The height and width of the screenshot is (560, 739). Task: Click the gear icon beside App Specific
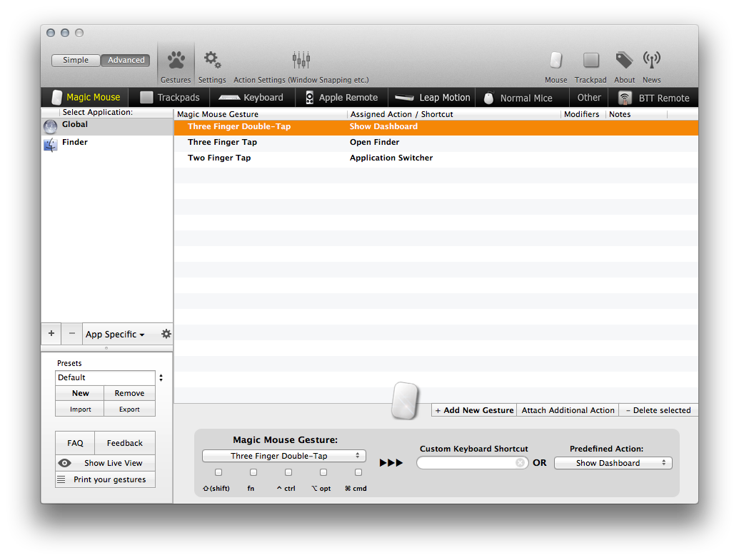[166, 334]
